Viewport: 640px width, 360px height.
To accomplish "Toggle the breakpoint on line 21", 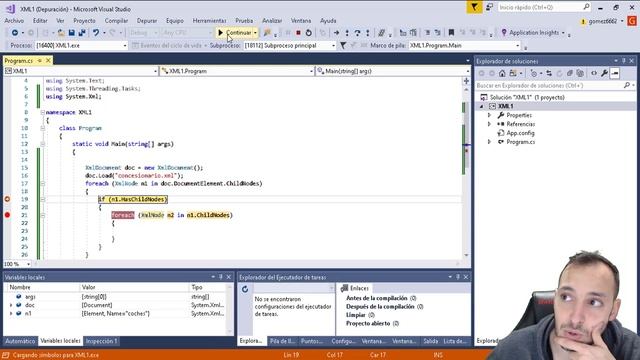I will coord(7,215).
